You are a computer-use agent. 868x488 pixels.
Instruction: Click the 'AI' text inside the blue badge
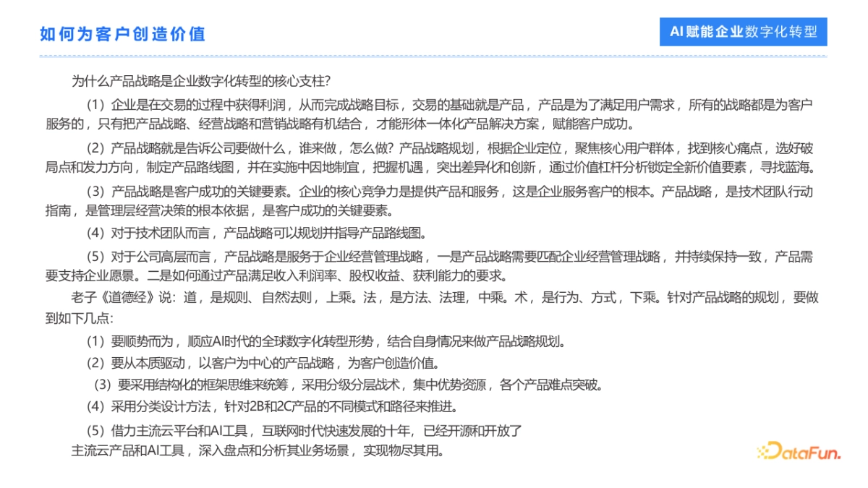677,30
